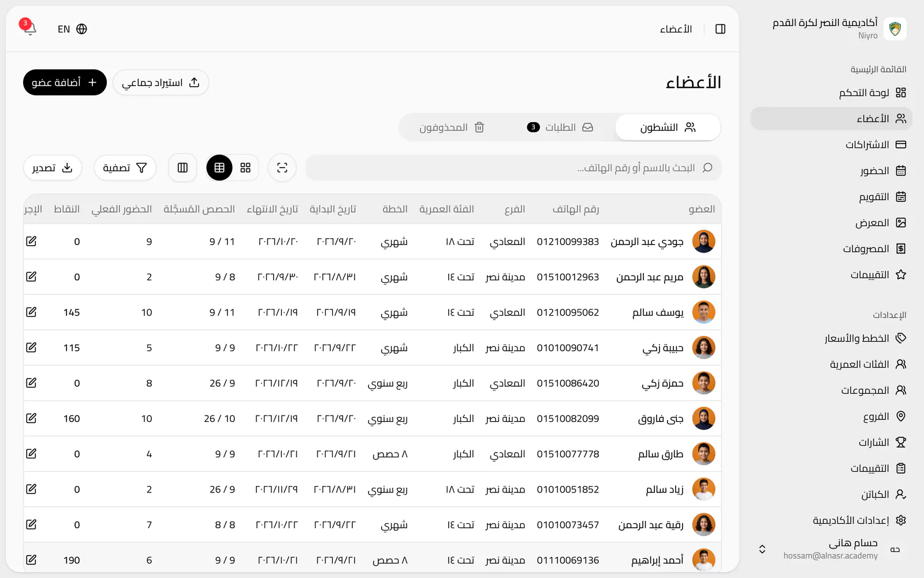Open the تصدير export menu

[x=53, y=168]
